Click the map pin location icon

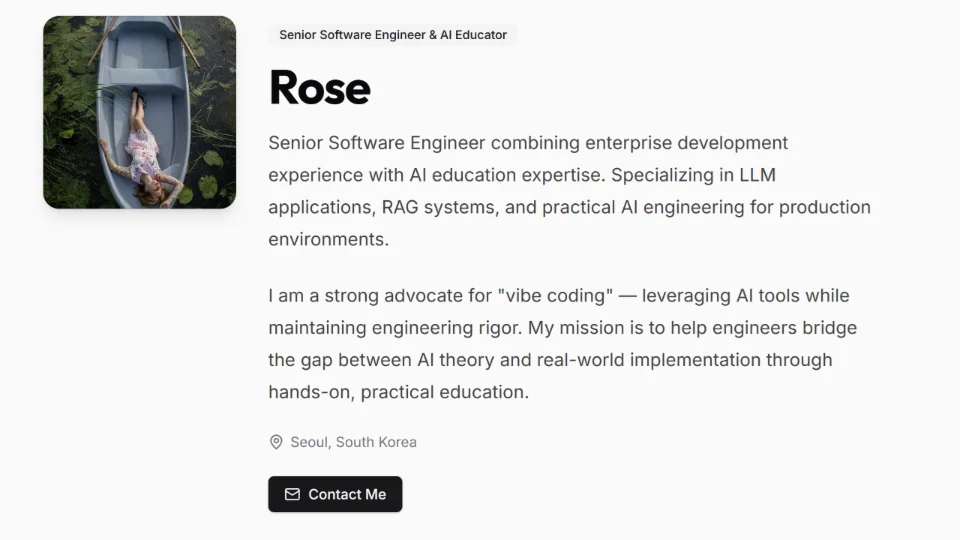click(276, 442)
